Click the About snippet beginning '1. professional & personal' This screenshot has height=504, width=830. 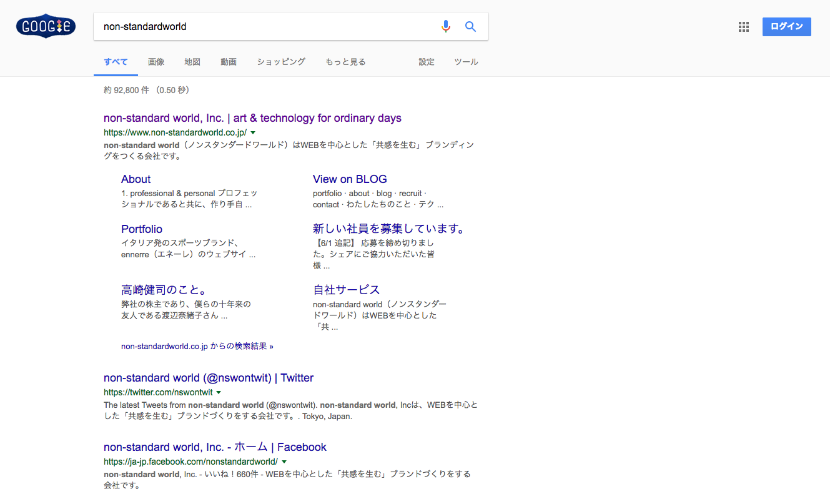(189, 199)
